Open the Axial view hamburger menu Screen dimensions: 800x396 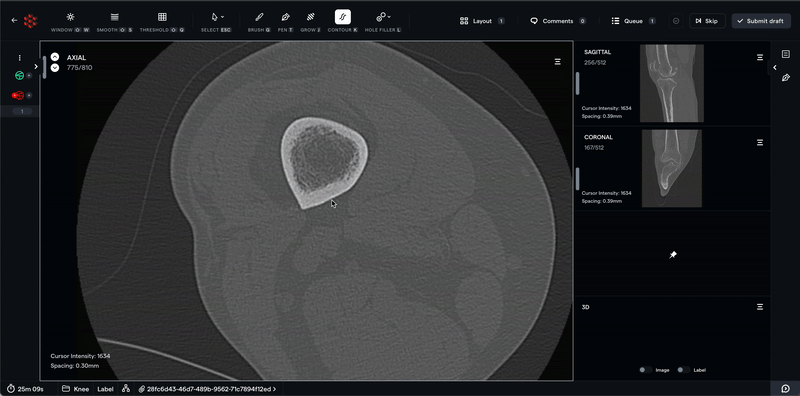(x=558, y=62)
